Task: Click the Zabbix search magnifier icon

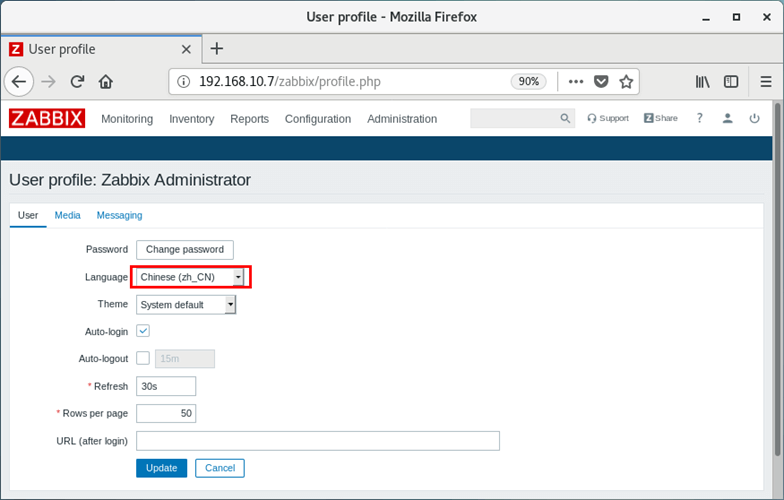Action: (x=565, y=118)
